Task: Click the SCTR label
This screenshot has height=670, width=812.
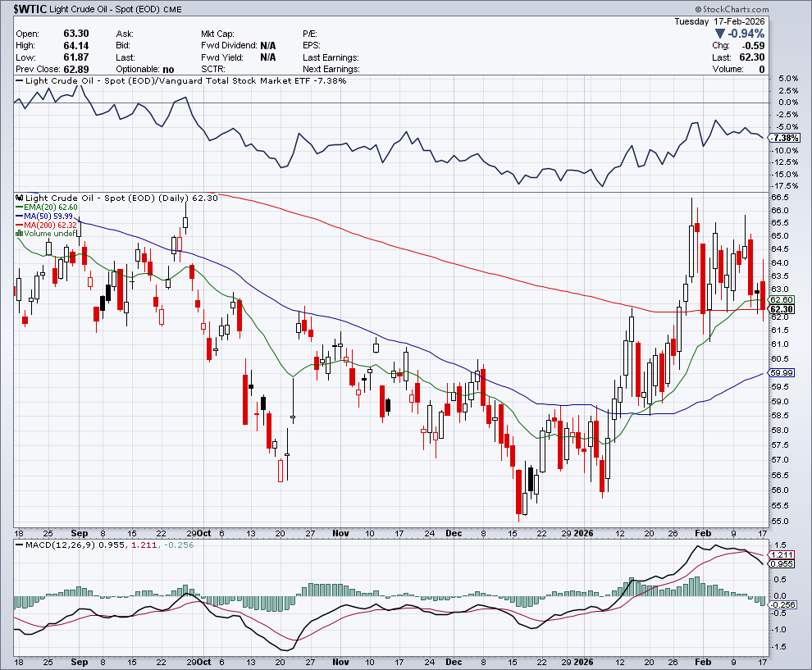Action: [212, 70]
